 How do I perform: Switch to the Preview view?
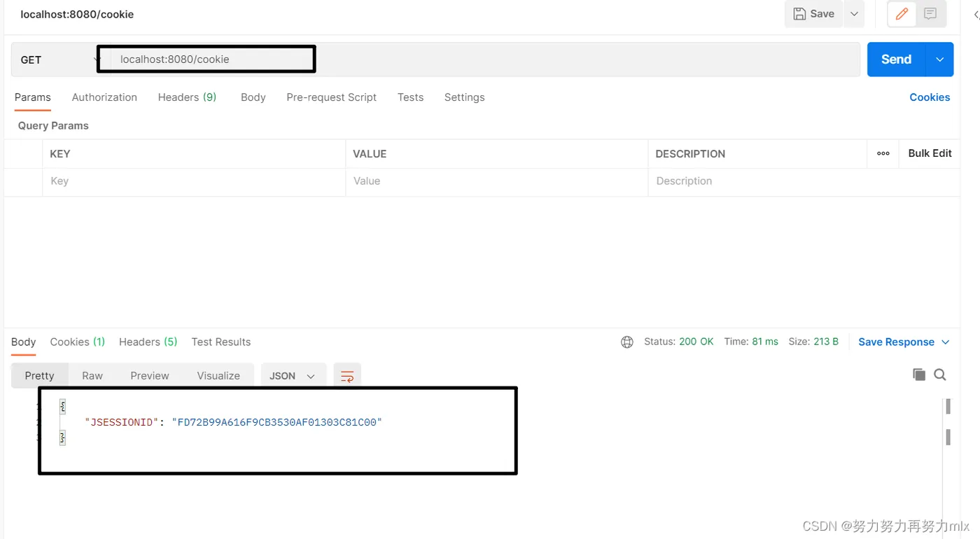(150, 376)
